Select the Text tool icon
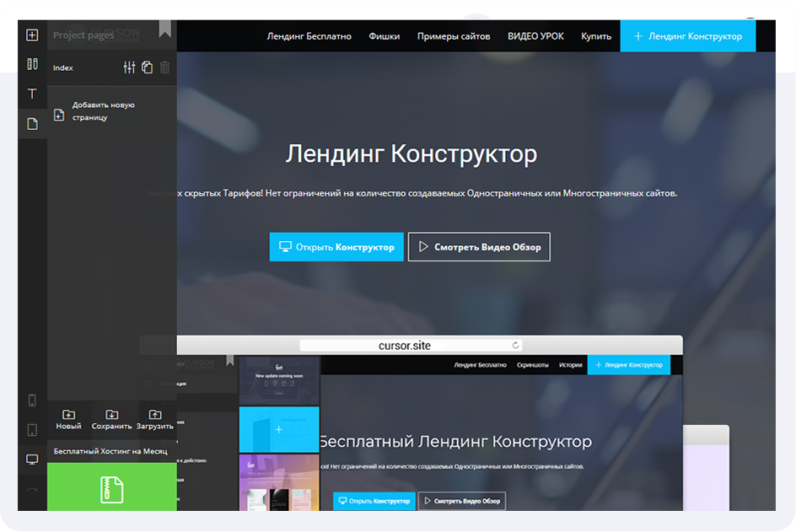Viewport: 796px width, 532px height. coord(32,94)
